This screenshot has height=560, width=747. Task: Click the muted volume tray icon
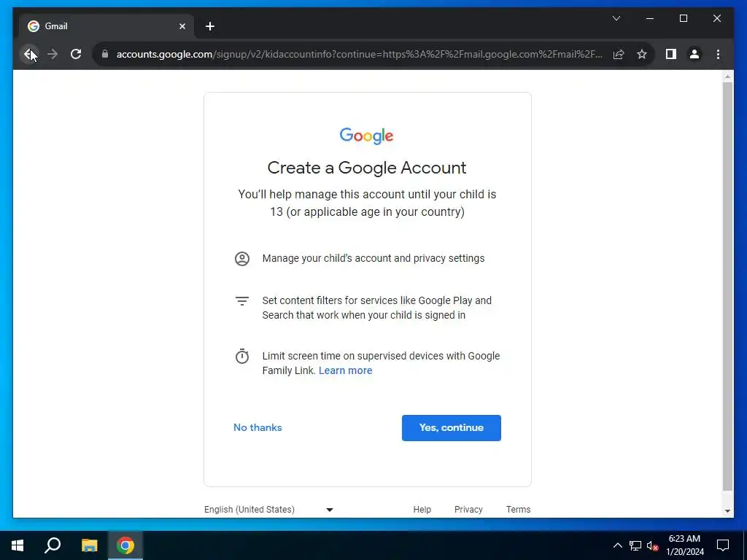point(652,545)
